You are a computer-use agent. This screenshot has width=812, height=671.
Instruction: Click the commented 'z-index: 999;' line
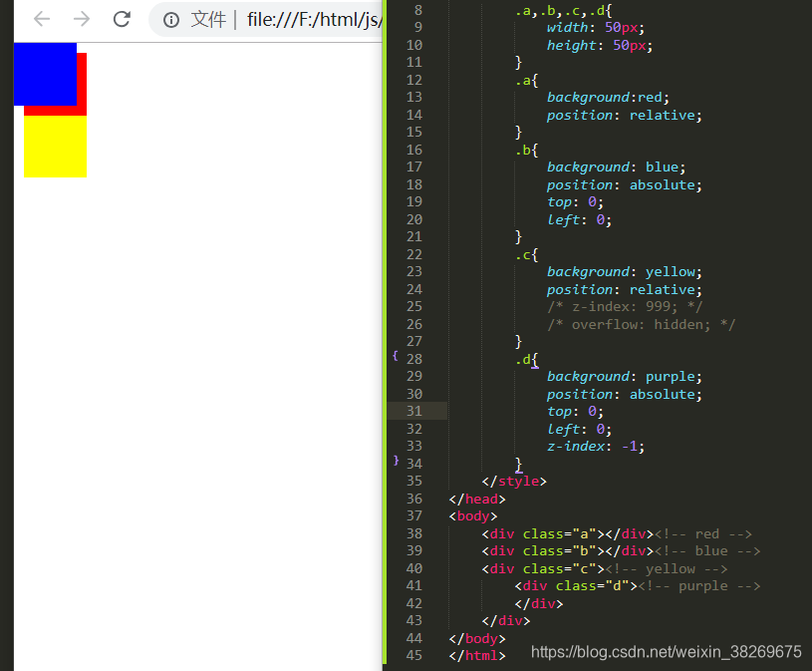[625, 307]
